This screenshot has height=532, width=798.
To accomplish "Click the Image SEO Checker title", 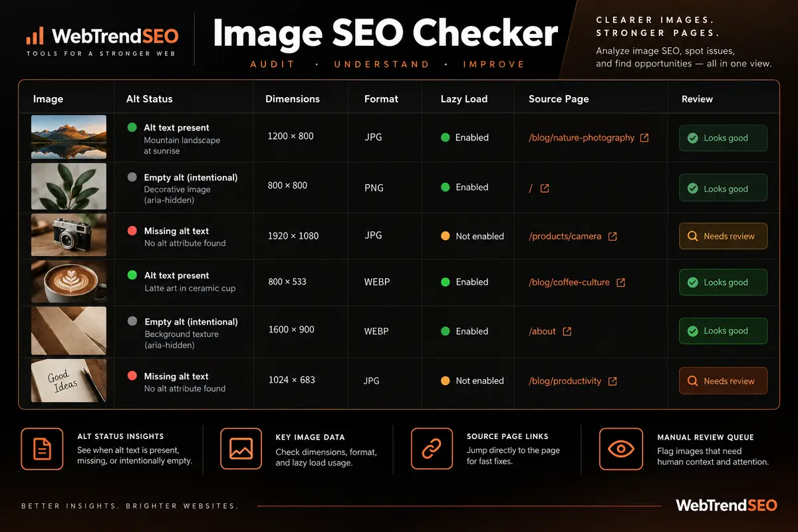I will [386, 33].
